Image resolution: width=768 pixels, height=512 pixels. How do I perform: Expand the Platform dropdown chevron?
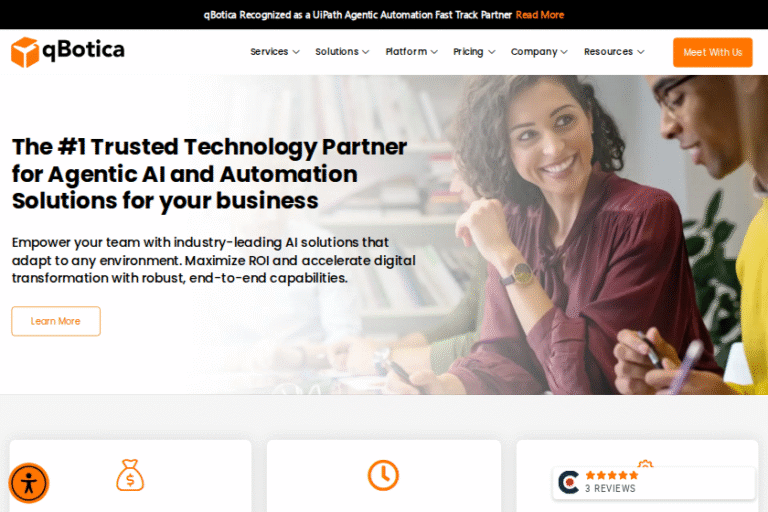[x=434, y=52]
